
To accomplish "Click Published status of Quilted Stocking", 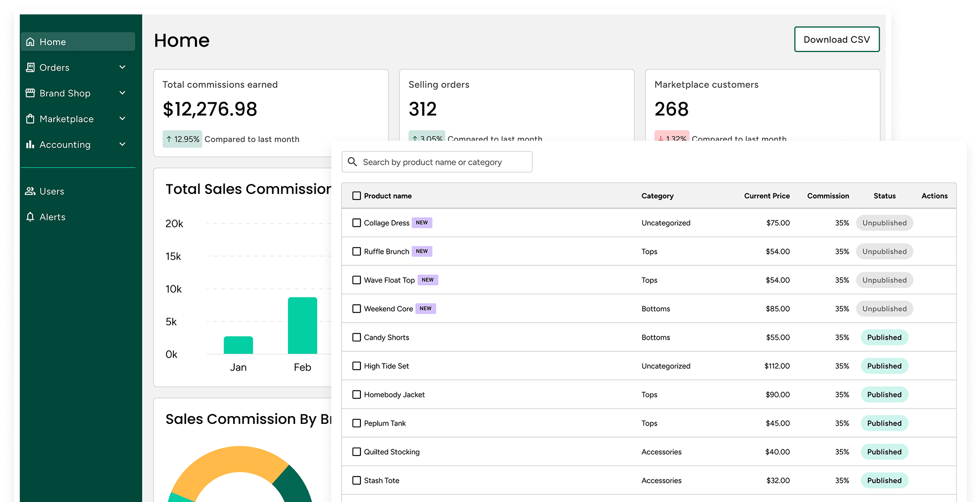I will pyautogui.click(x=884, y=452).
